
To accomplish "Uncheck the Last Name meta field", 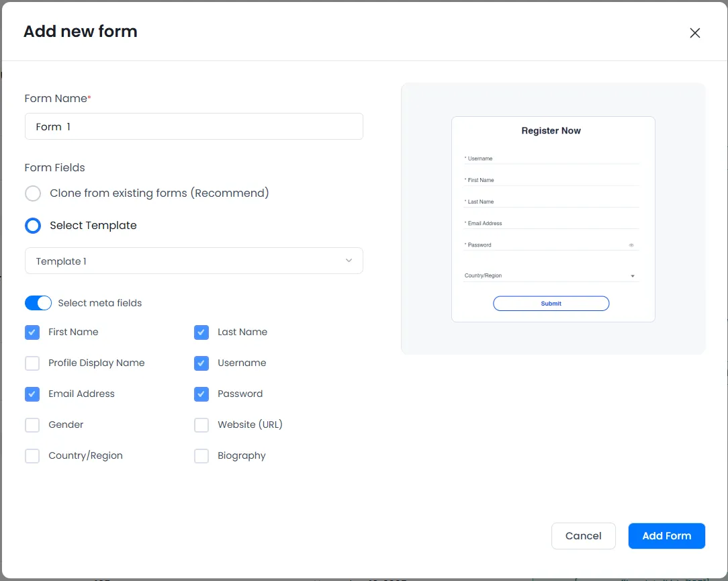I will pyautogui.click(x=201, y=332).
